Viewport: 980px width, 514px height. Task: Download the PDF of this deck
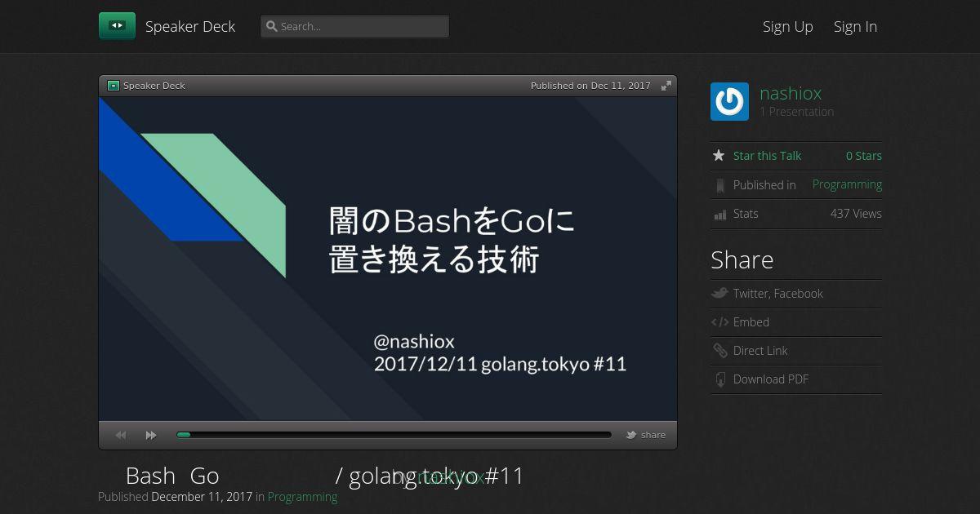click(x=771, y=379)
